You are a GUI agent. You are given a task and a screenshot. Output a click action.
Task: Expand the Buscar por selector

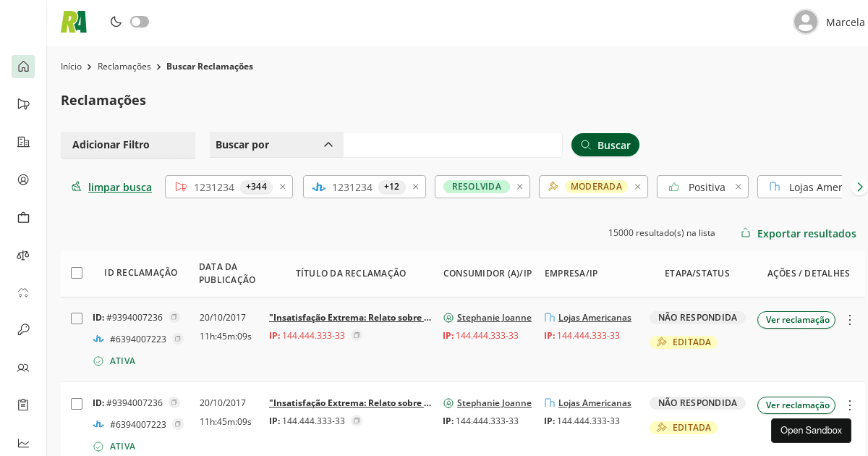276,145
